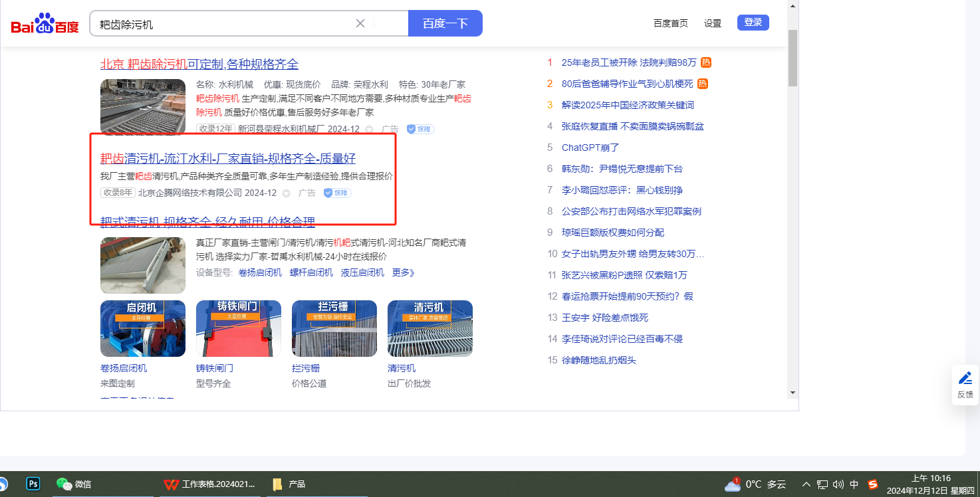This screenshot has width=980, height=497.
Task: Click the 铸铁闸门 product image
Action: (239, 328)
